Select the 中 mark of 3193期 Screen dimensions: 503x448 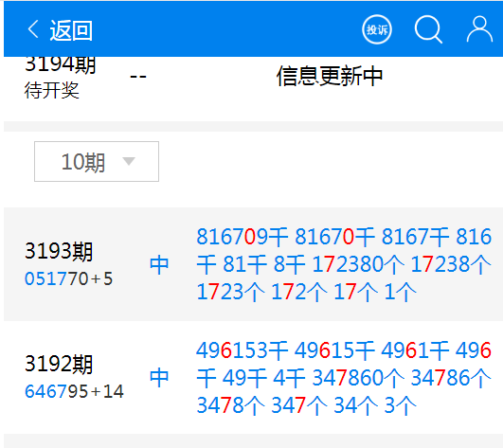159,265
